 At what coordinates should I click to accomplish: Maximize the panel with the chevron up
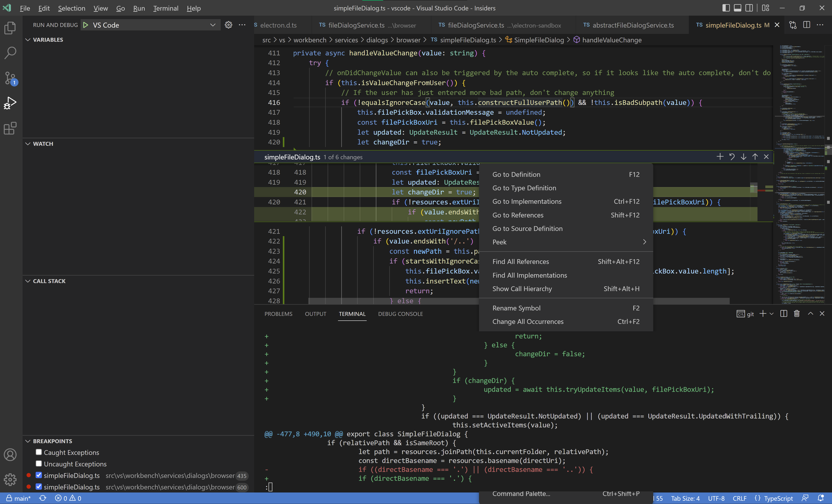(x=810, y=314)
